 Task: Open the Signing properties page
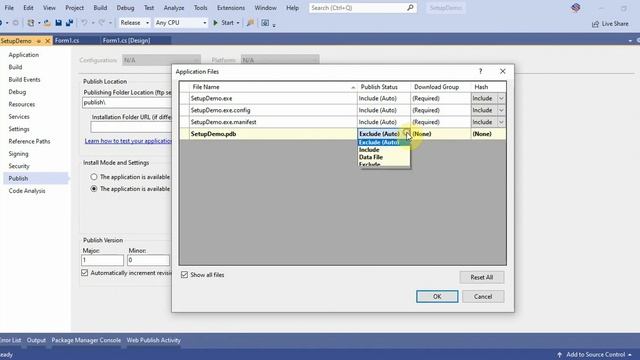(x=18, y=154)
